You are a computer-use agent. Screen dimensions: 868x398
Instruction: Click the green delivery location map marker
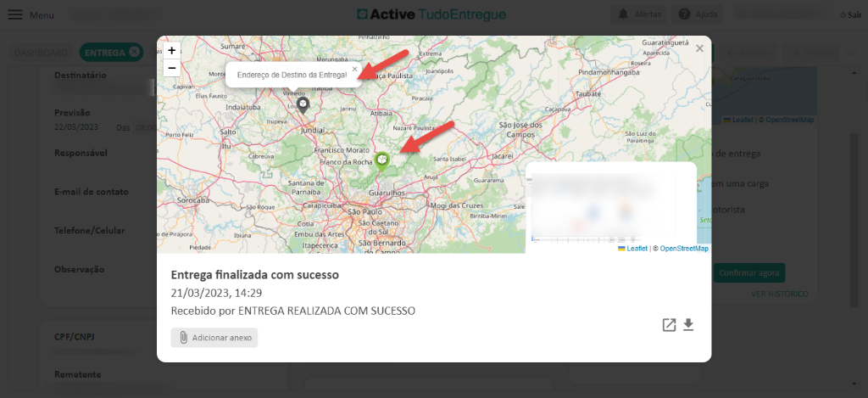click(x=382, y=160)
